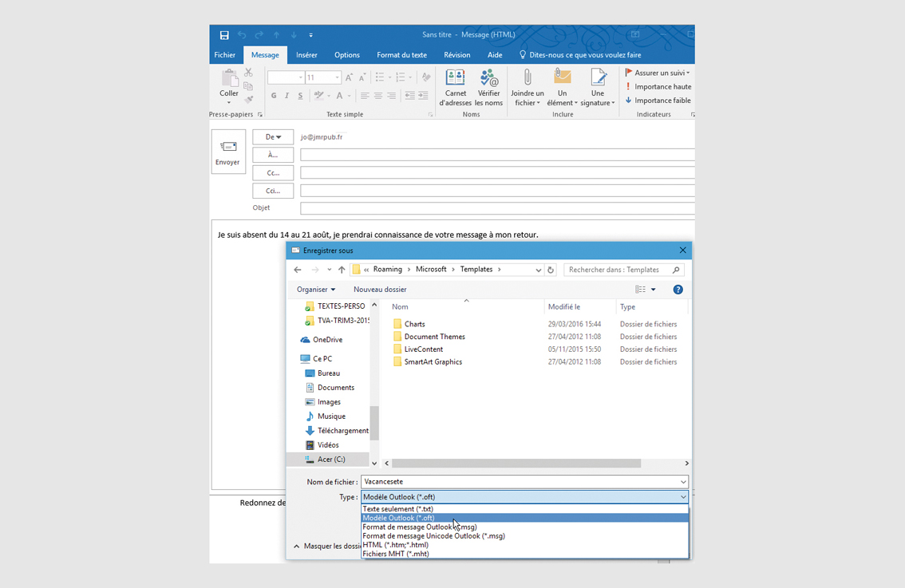Click the À... recipients button
905x588 pixels.
point(273,156)
